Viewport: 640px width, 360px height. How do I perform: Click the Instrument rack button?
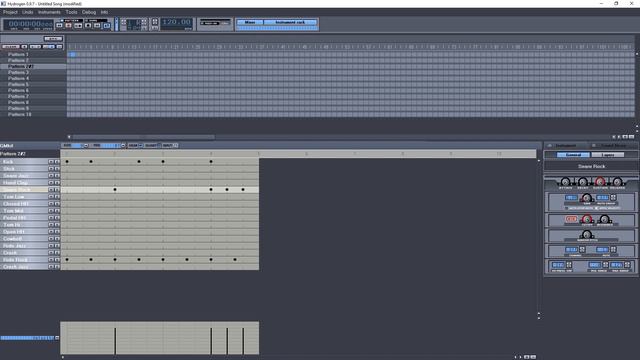[x=290, y=22]
